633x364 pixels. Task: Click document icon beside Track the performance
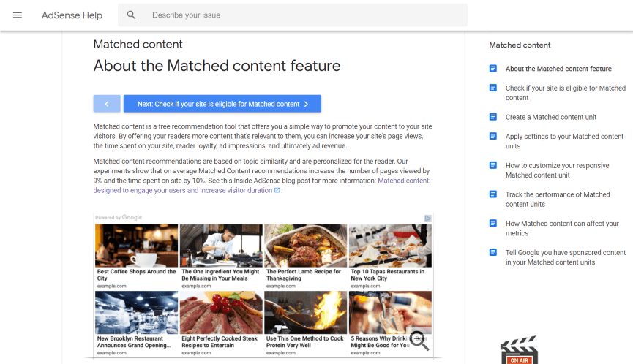point(493,194)
